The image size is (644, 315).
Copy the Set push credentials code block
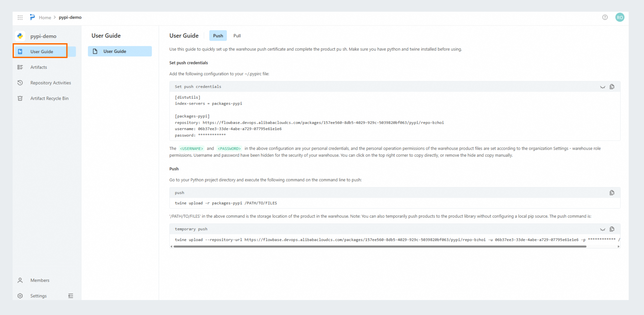point(612,87)
